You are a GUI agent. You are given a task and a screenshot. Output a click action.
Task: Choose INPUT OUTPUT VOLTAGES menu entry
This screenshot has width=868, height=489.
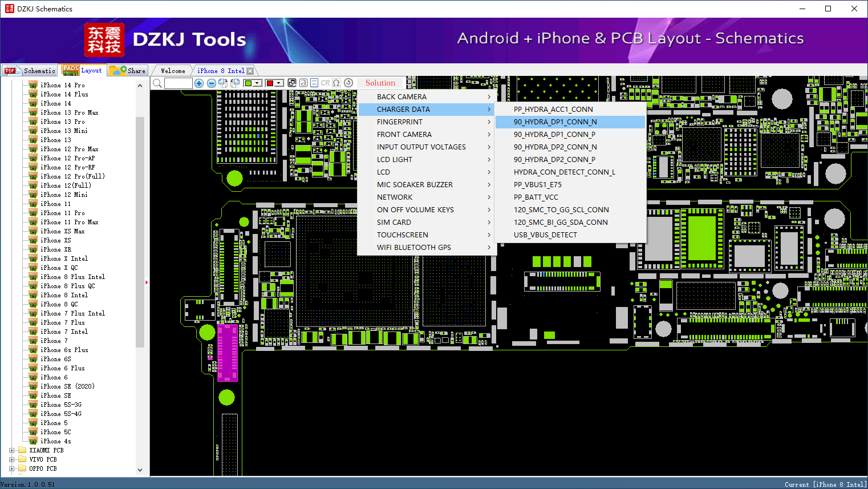(x=427, y=147)
